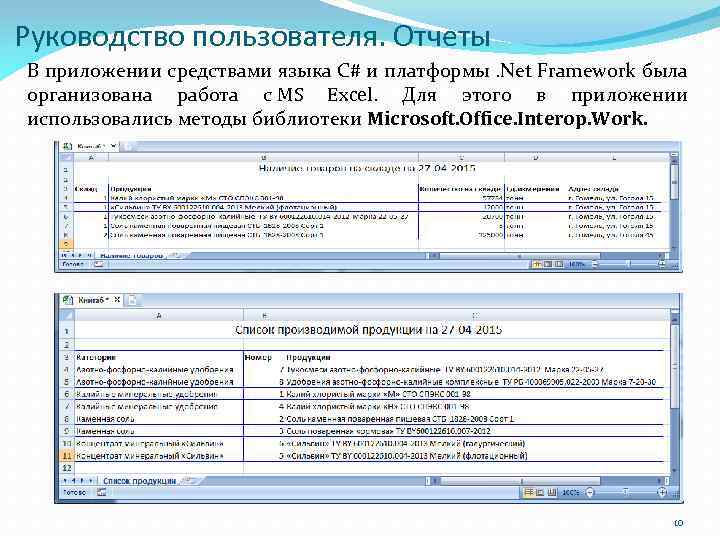Switch to Page Break Preview in upper window
720x540 pixels.
click(x=558, y=264)
